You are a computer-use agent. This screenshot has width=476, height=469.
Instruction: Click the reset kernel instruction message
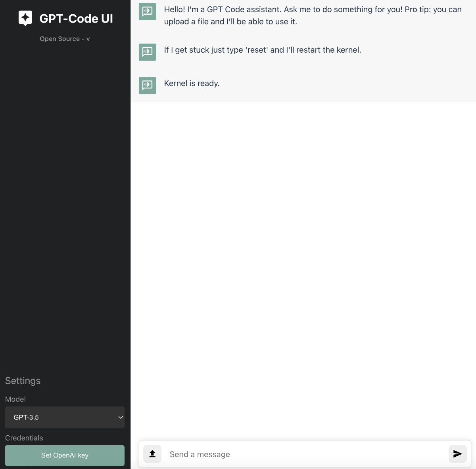pyautogui.click(x=263, y=50)
